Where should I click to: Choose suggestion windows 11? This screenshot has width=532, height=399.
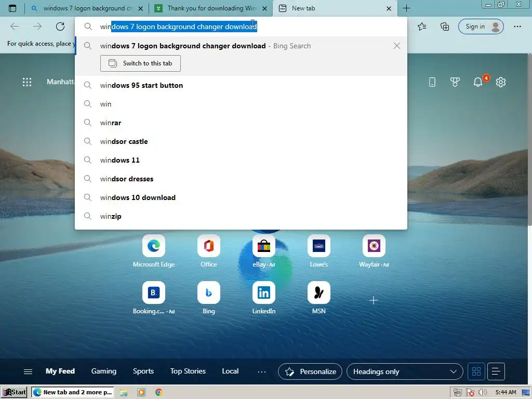(x=241, y=160)
